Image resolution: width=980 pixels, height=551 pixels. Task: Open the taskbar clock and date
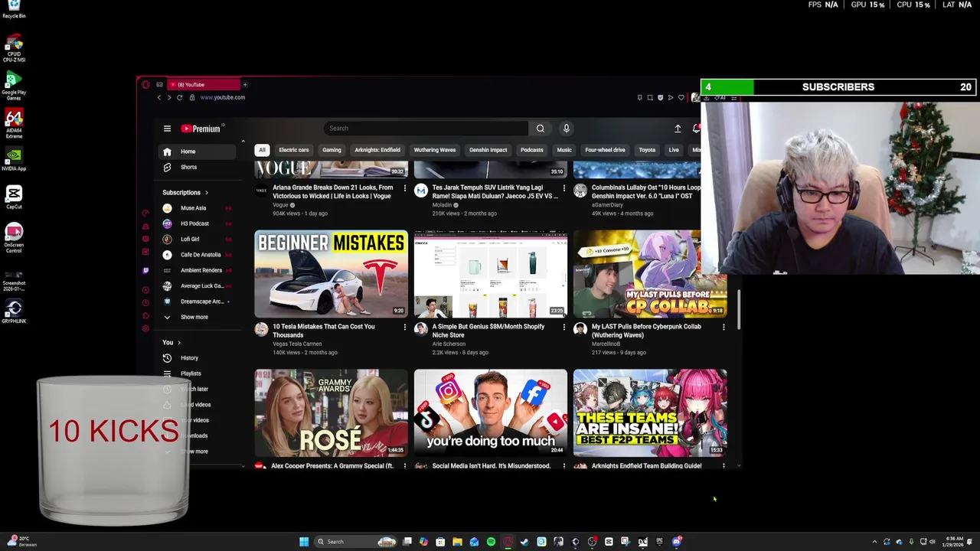954,542
